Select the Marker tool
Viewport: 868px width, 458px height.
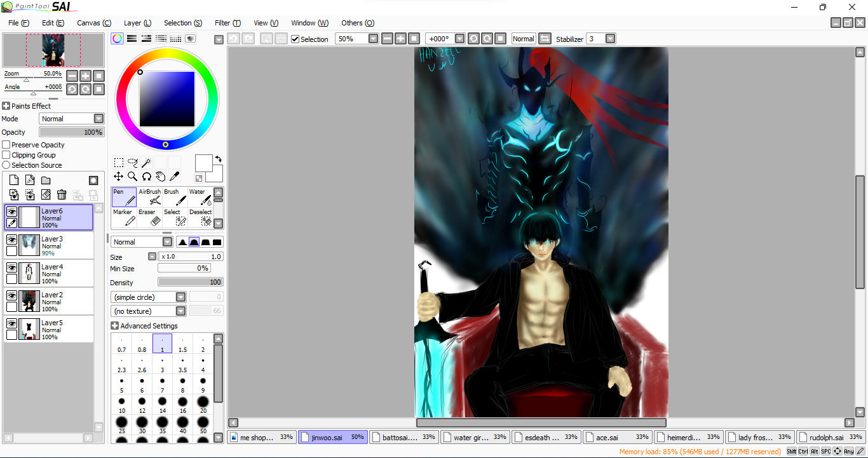(124, 218)
